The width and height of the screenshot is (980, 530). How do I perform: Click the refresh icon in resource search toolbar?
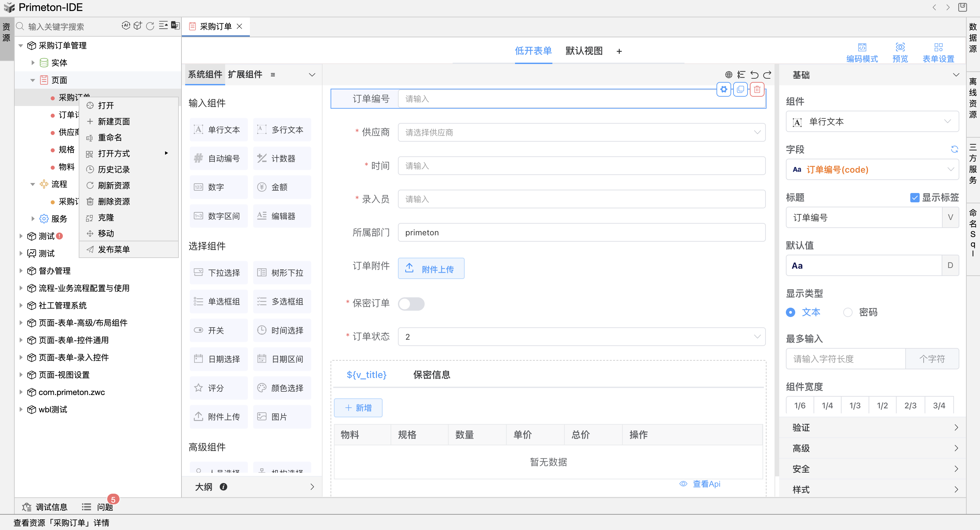[x=150, y=26]
